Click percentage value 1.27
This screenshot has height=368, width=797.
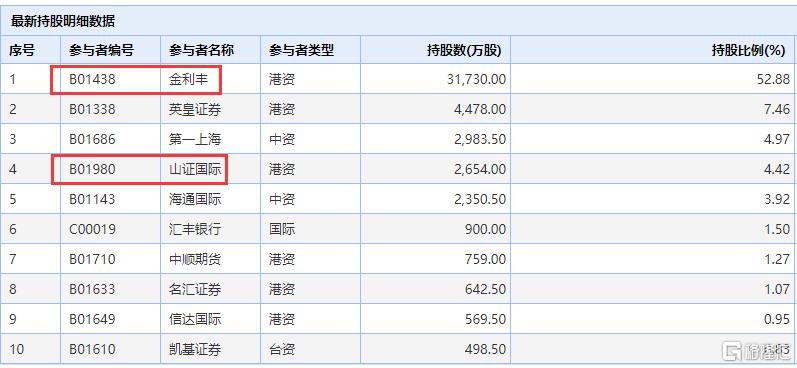click(x=776, y=259)
